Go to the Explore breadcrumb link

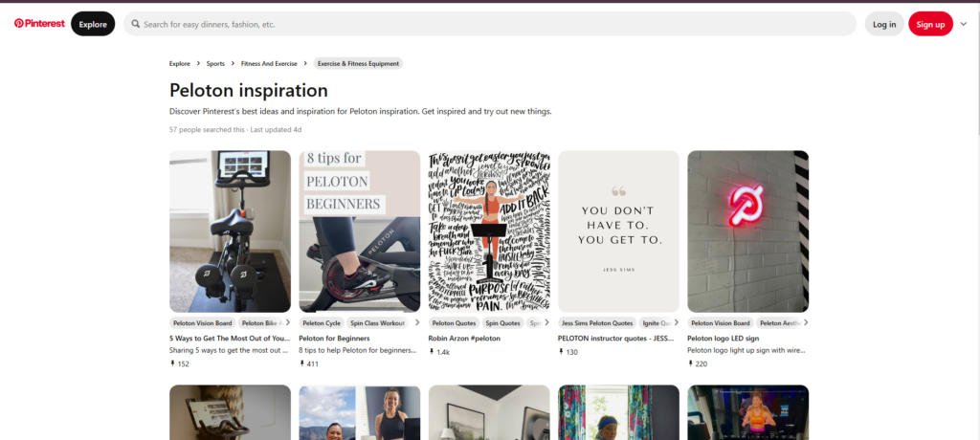pyautogui.click(x=179, y=63)
